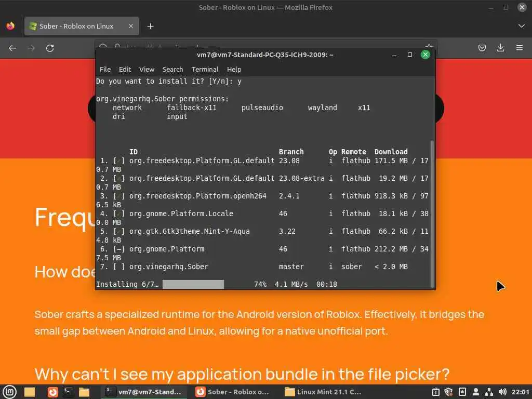Open the Files launcher in the taskbar
This screenshot has height=399, width=532.
pyautogui.click(x=84, y=392)
